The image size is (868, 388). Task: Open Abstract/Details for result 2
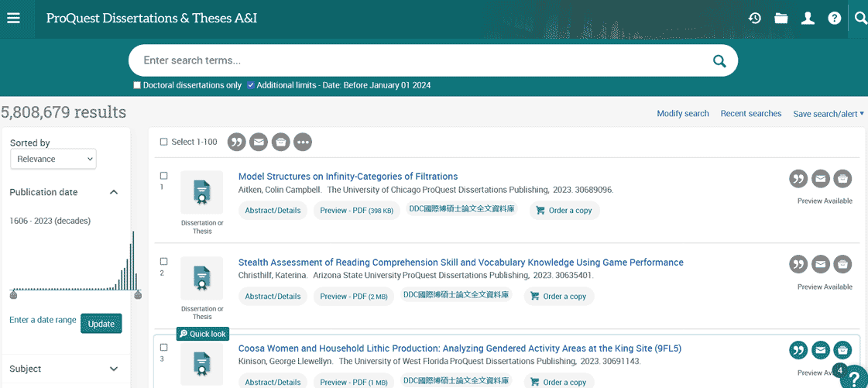pos(273,296)
